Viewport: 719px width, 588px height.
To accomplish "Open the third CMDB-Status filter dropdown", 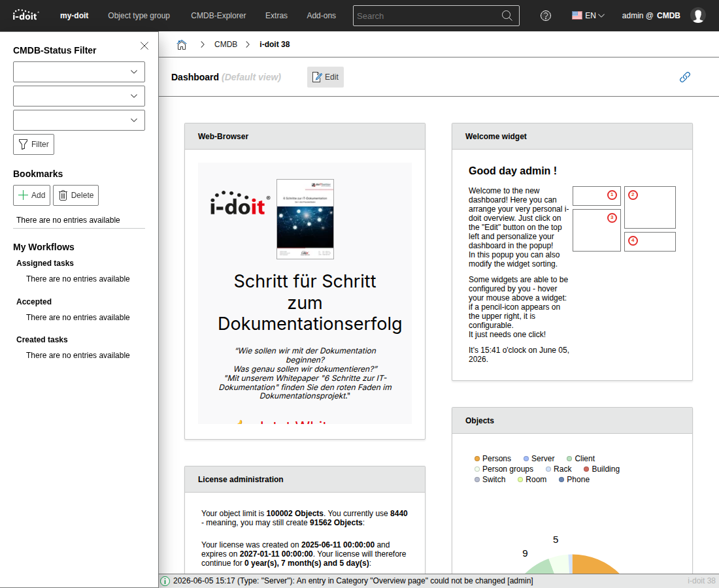I will (x=79, y=120).
